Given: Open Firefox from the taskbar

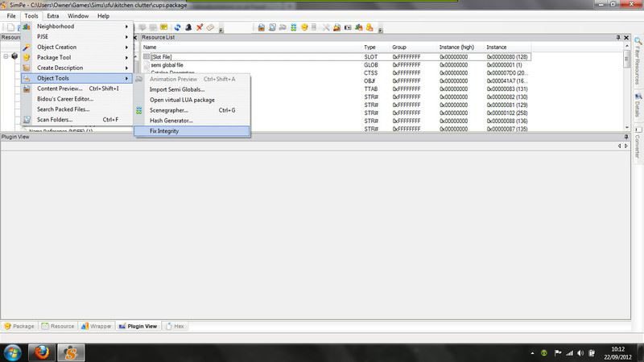Looking at the screenshot, I should pyautogui.click(x=40, y=352).
